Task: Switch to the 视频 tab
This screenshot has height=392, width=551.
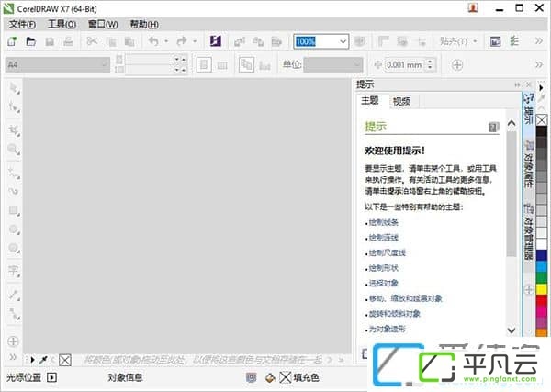Action: [x=401, y=102]
